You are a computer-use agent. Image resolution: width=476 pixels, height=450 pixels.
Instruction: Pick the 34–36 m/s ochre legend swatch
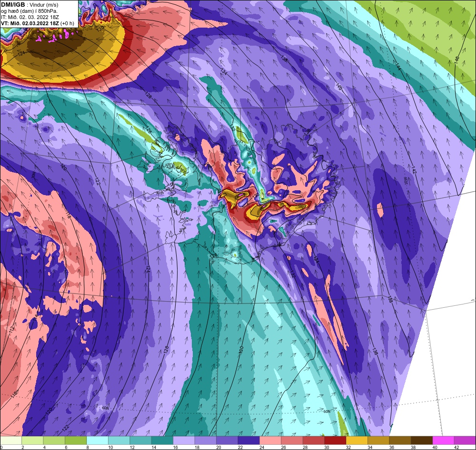(378, 440)
